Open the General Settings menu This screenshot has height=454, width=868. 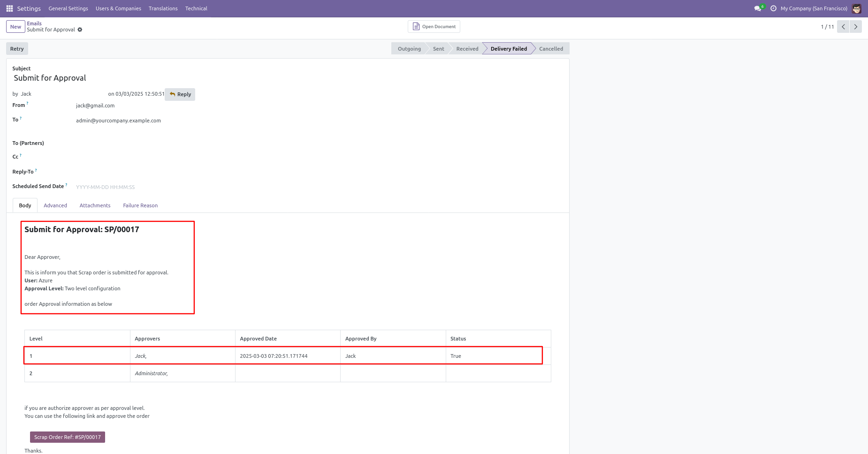(x=68, y=8)
